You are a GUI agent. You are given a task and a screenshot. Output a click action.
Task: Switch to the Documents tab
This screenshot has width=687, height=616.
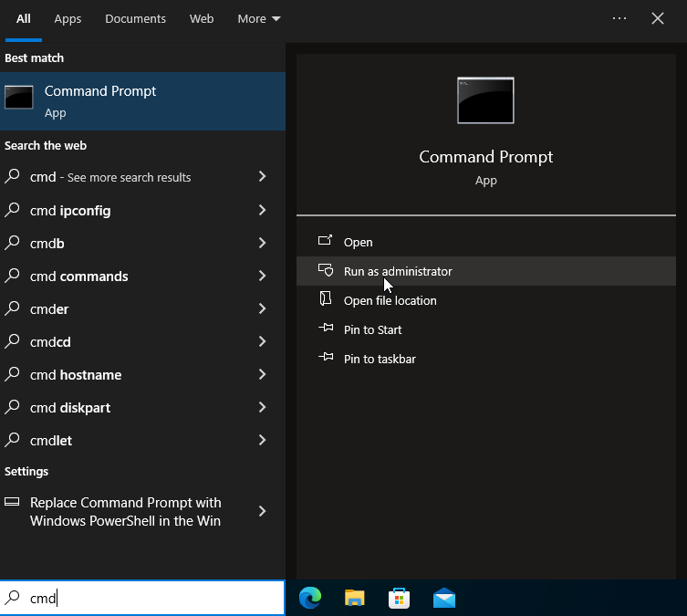135,19
